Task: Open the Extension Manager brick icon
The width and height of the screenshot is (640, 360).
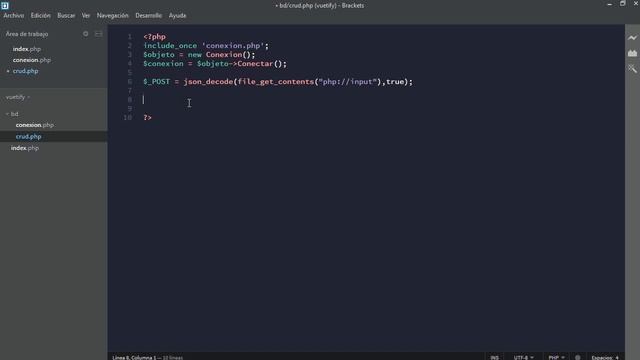Action: [x=632, y=53]
